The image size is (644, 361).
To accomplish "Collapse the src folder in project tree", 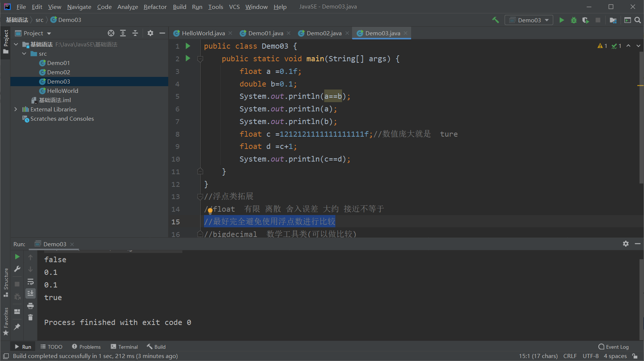I will point(24,54).
